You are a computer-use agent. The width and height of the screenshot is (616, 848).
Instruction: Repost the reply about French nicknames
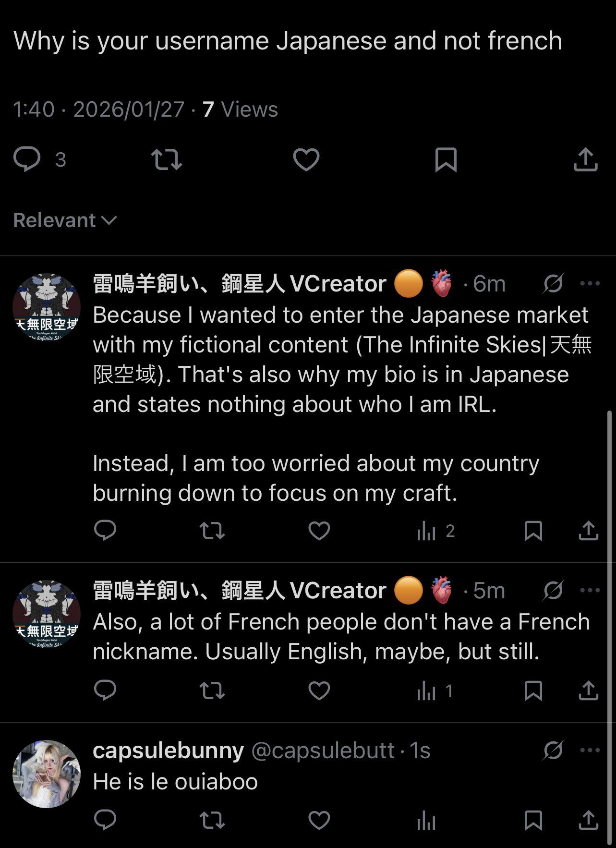pos(212,691)
